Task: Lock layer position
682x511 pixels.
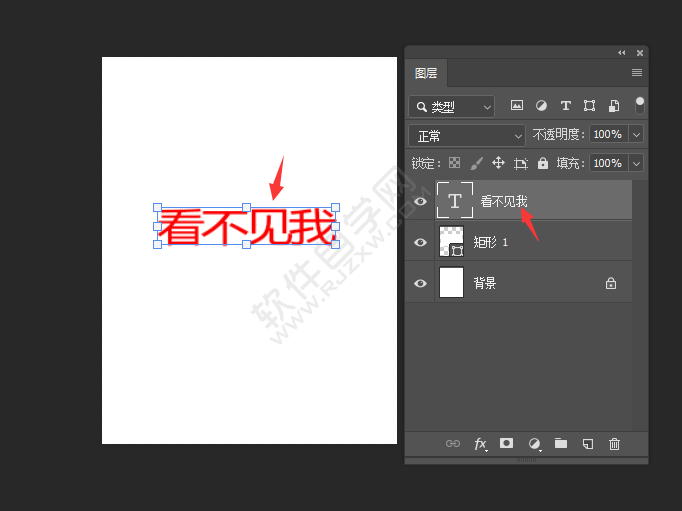Action: click(x=498, y=163)
